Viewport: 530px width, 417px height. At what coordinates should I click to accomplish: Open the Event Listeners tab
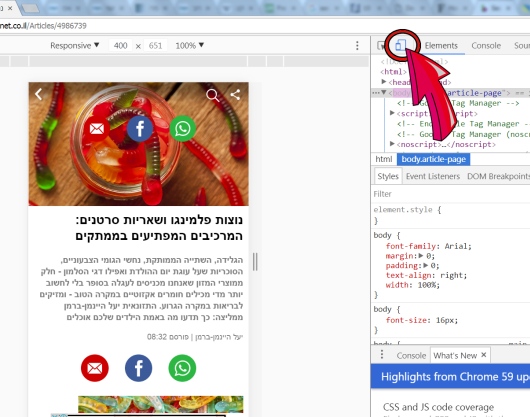point(433,176)
